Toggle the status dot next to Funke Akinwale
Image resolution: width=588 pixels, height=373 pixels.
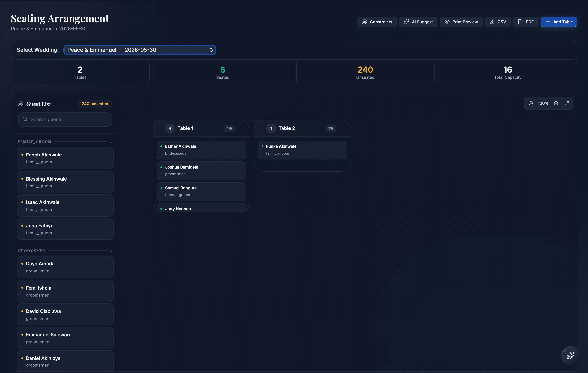[262, 146]
